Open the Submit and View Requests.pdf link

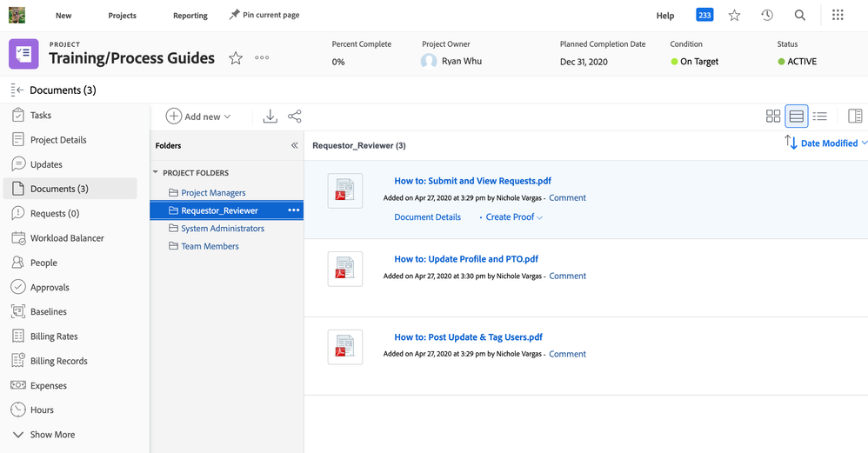[x=472, y=181]
